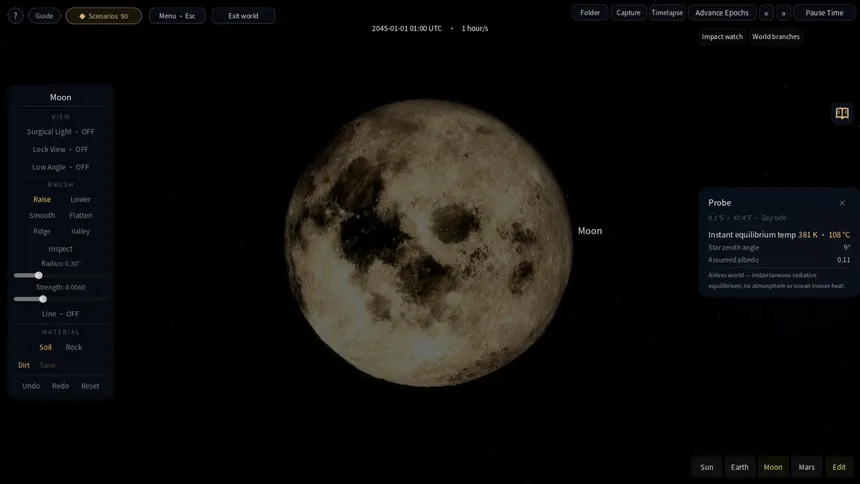Adjust the Radius slider
The image size is (860, 484).
pos(60,275)
